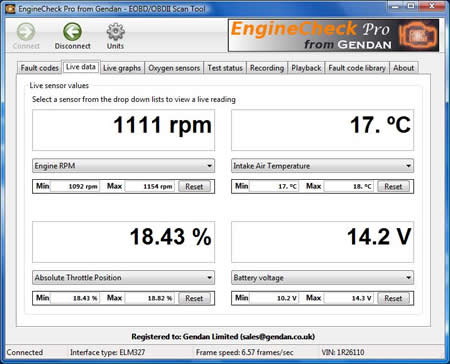This screenshot has width=450, height=364.
Task: Select the Live data tab
Action: pyautogui.click(x=81, y=67)
